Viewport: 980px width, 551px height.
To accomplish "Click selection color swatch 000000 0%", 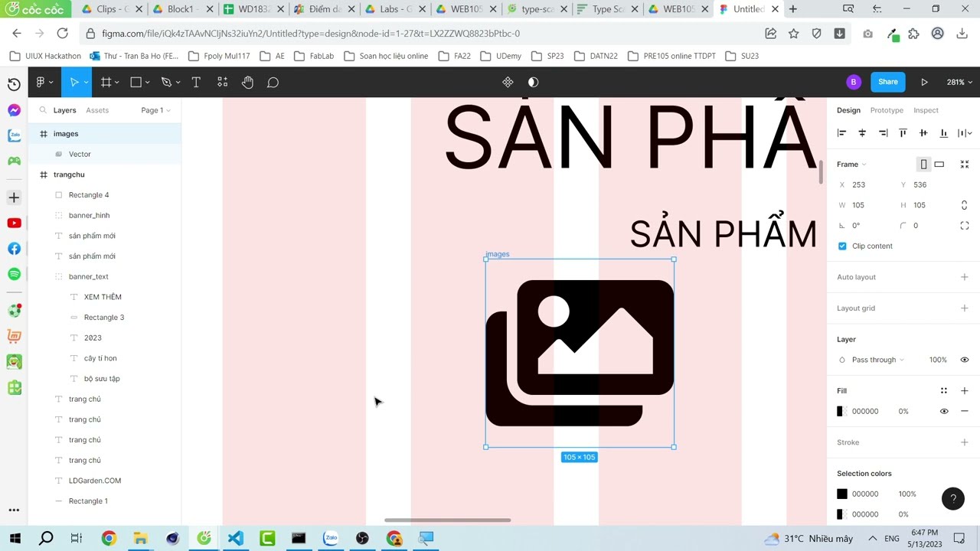I will (841, 514).
